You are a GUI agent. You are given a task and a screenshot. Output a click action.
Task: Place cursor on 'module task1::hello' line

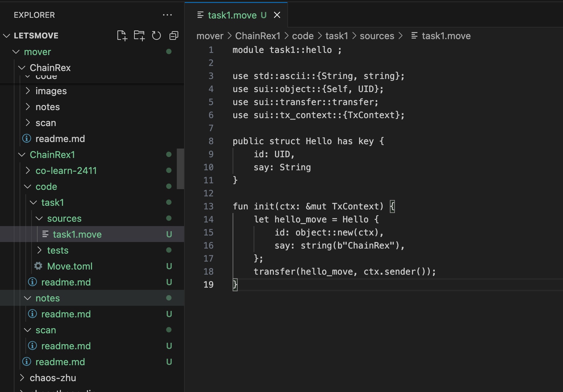[x=287, y=50]
